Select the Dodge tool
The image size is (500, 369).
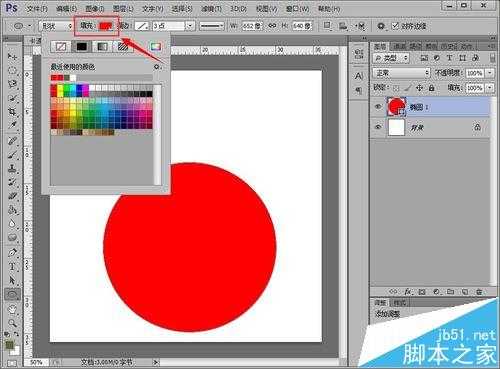pyautogui.click(x=12, y=237)
